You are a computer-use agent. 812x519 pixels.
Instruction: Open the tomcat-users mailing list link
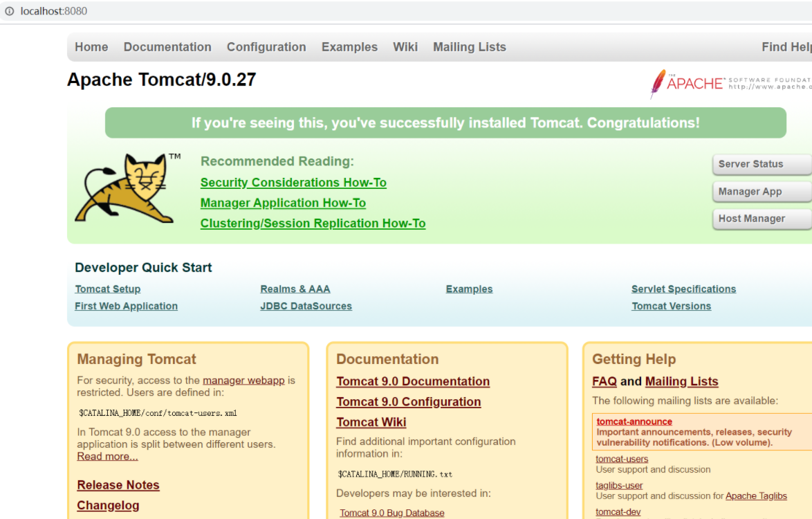[x=621, y=459]
